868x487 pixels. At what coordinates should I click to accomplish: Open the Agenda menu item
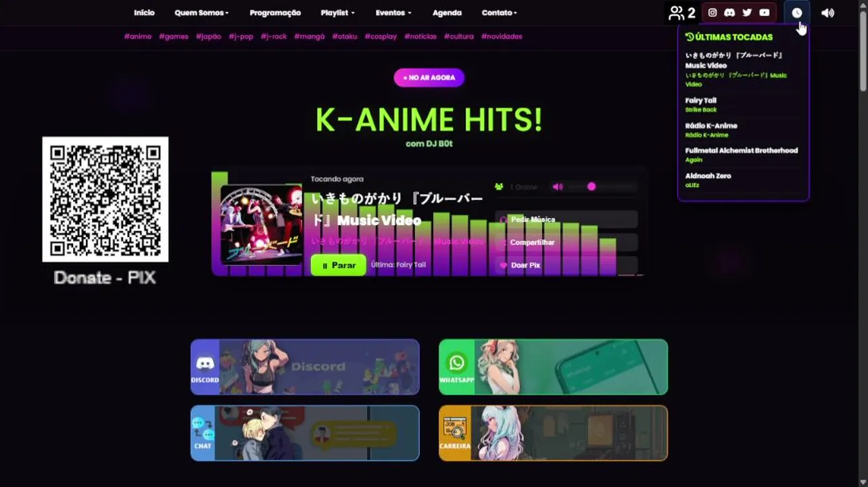[447, 13]
